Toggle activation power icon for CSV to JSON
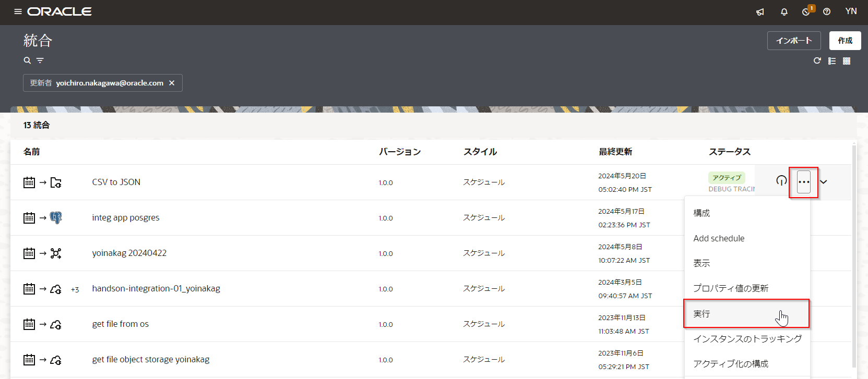 coord(781,181)
